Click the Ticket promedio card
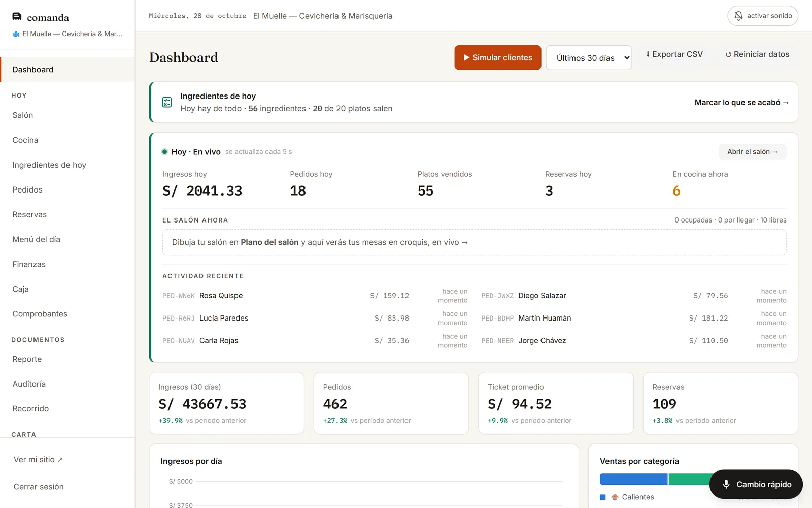Screen dimensions: 812x508 556,403
